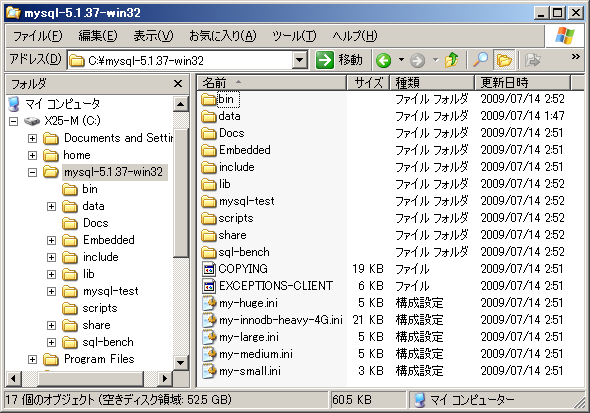Toggle the Folders pane toolbar button
The height and width of the screenshot is (413, 590).
click(x=504, y=60)
